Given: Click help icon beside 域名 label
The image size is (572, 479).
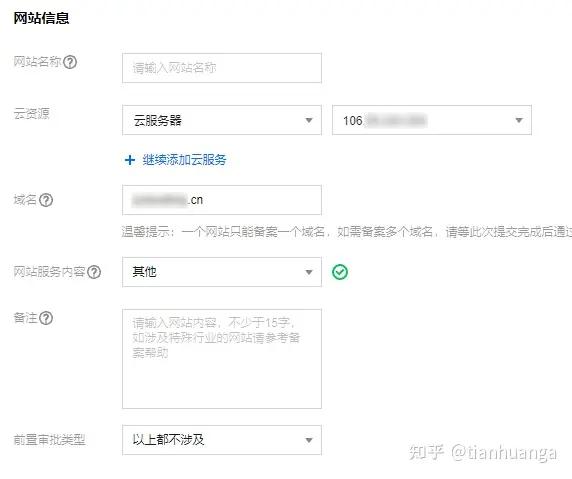Looking at the screenshot, I should (46, 200).
